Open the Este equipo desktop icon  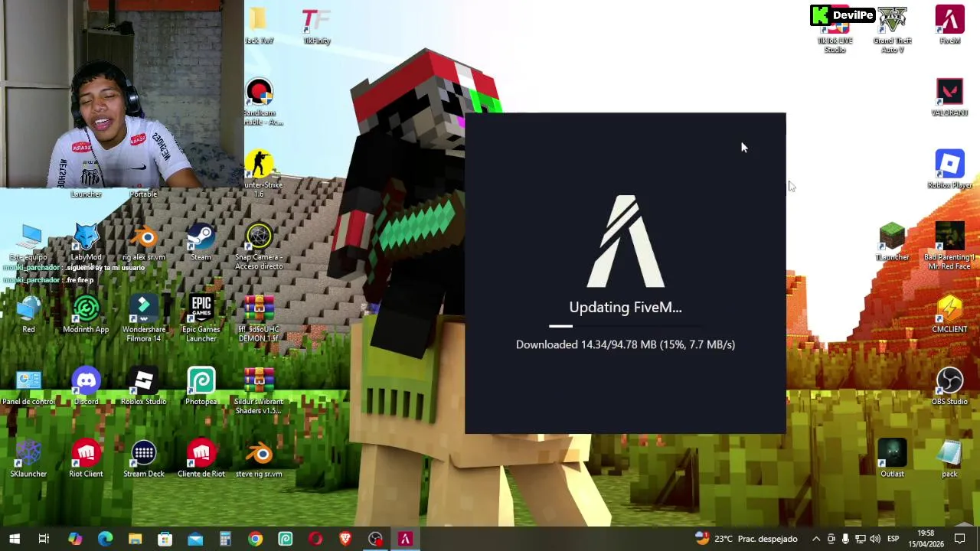point(28,242)
